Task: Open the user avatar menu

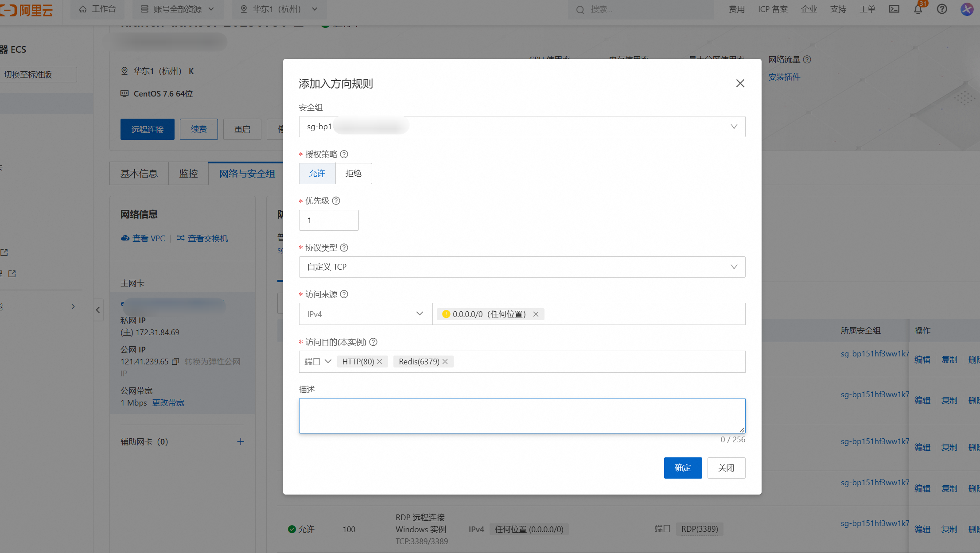Action: point(967,9)
